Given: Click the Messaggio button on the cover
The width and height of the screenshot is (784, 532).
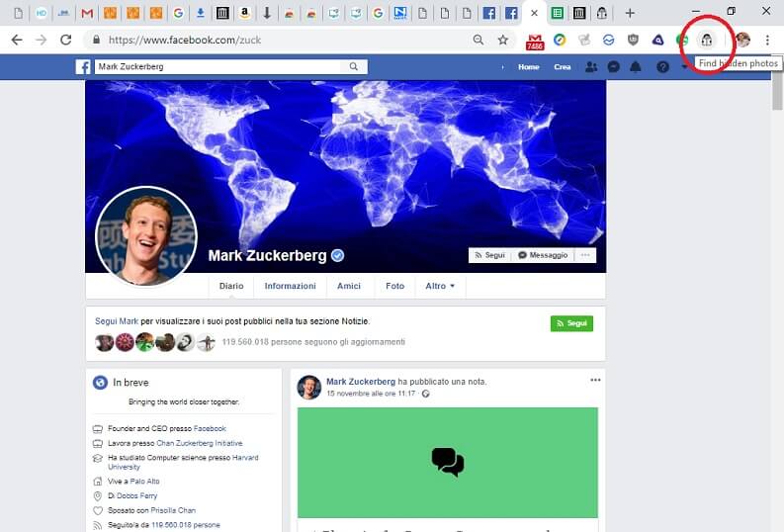Looking at the screenshot, I should point(543,255).
